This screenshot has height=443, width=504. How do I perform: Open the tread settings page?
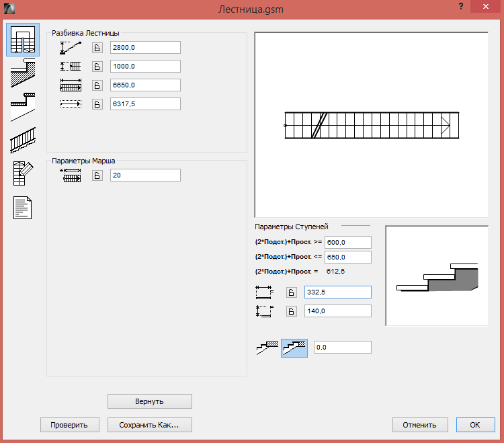(x=23, y=107)
